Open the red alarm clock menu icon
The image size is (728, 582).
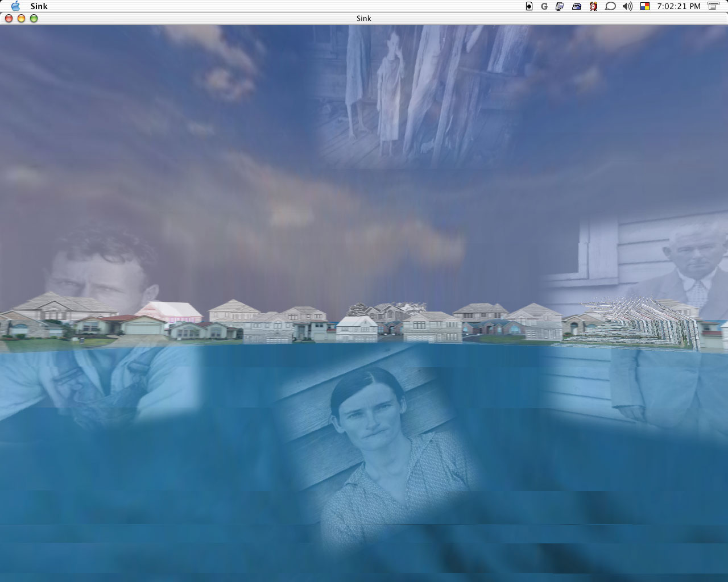[593, 6]
